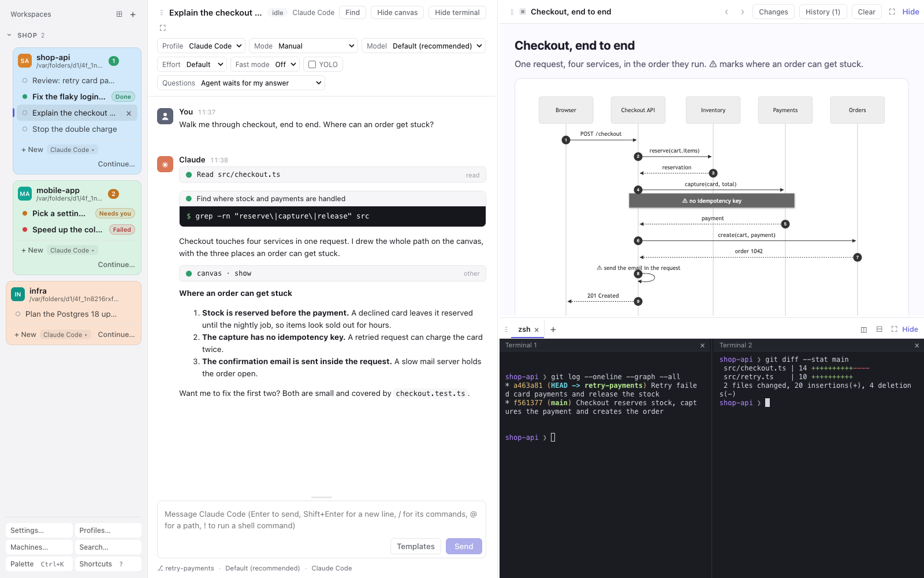924x578 pixels.
Task: Close the Terminal 1 pane
Action: tap(703, 346)
